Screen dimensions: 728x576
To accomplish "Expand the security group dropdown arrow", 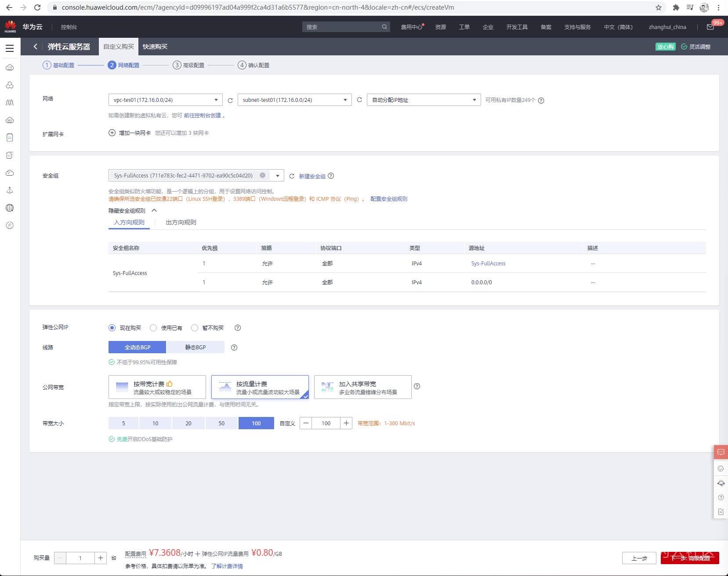I will tap(277, 176).
